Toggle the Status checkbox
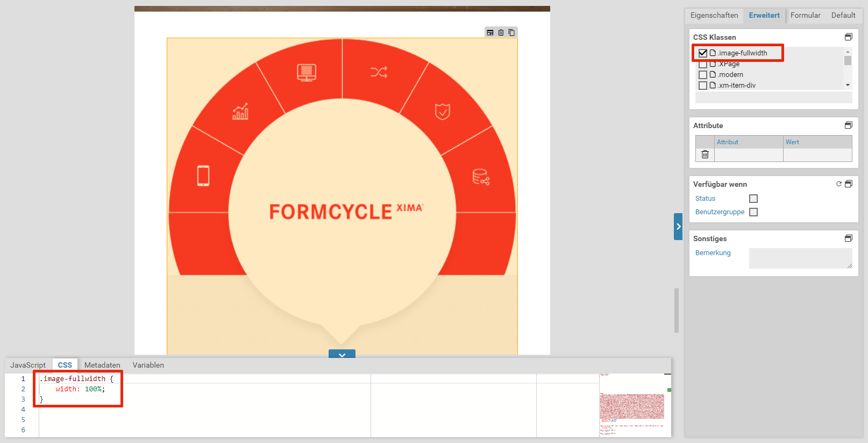868x443 pixels. pyautogui.click(x=753, y=199)
